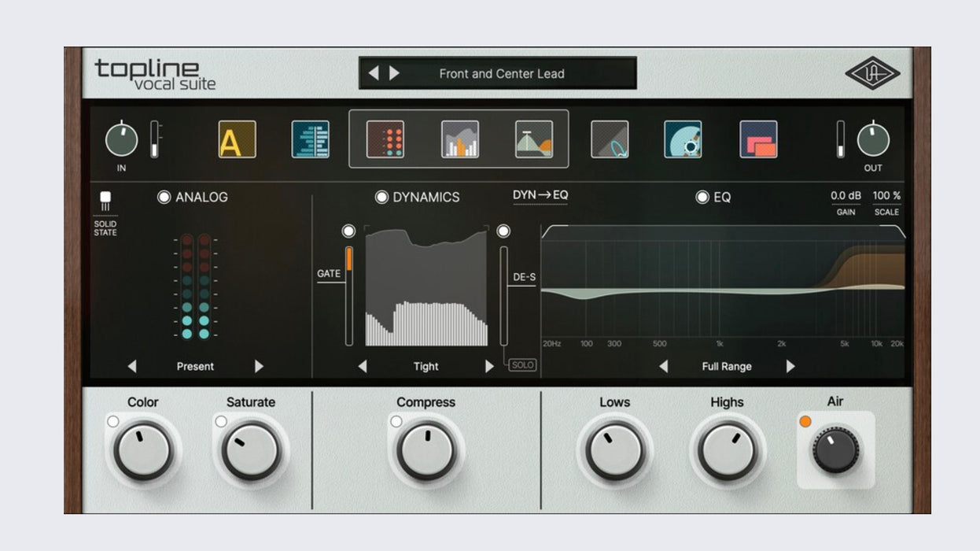Open the compressor module bar chart icon

point(460,139)
